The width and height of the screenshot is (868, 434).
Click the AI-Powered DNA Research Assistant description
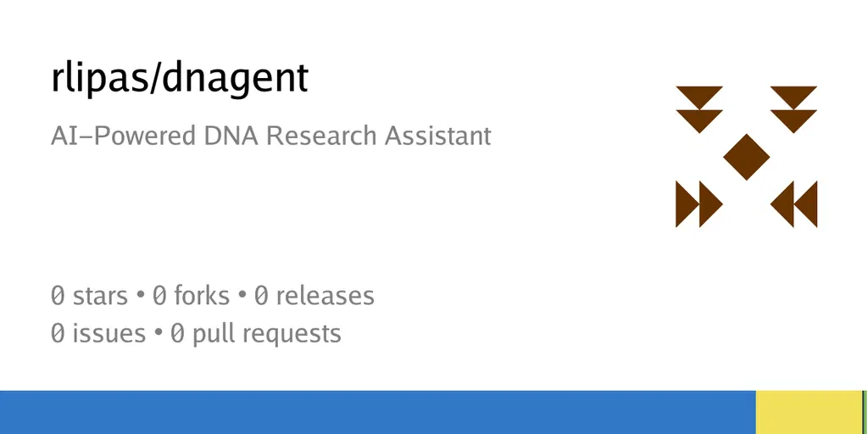270,136
